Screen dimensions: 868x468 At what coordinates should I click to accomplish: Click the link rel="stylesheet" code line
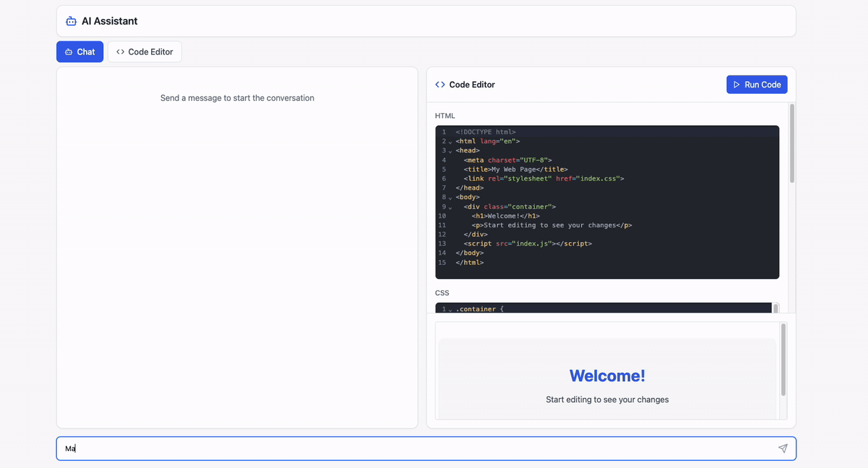(x=543, y=178)
